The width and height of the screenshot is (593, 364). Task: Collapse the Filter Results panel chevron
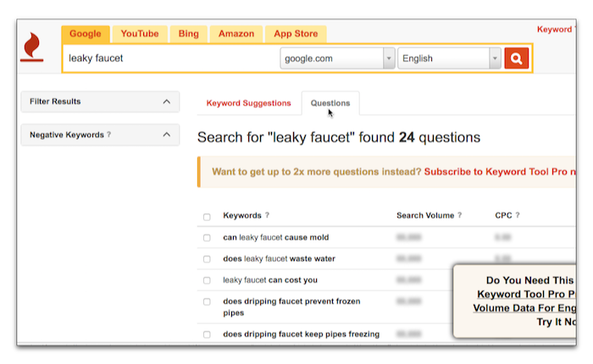click(x=166, y=102)
